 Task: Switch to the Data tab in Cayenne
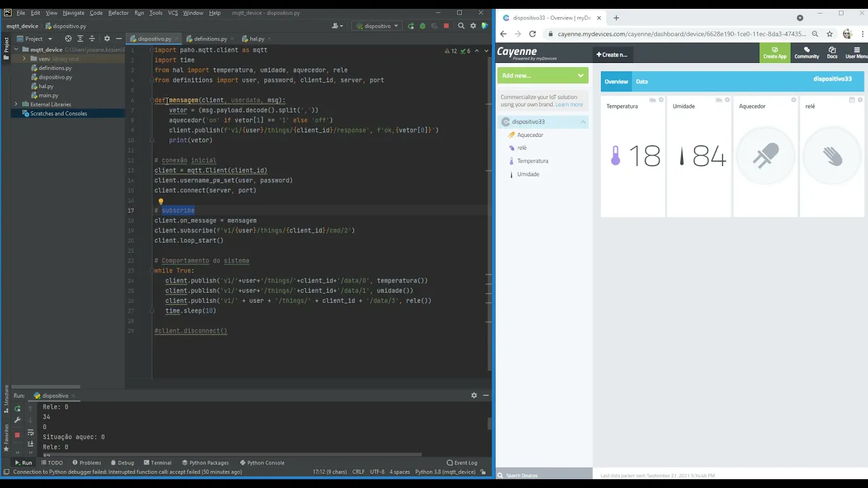642,81
